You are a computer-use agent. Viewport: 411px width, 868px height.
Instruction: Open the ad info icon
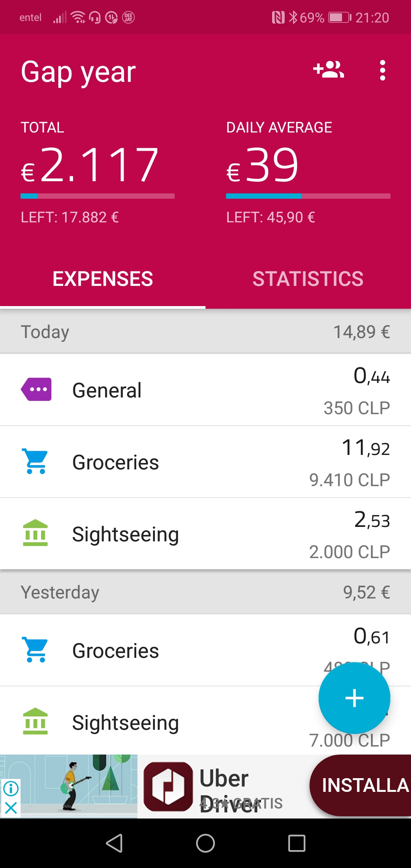[x=11, y=788]
